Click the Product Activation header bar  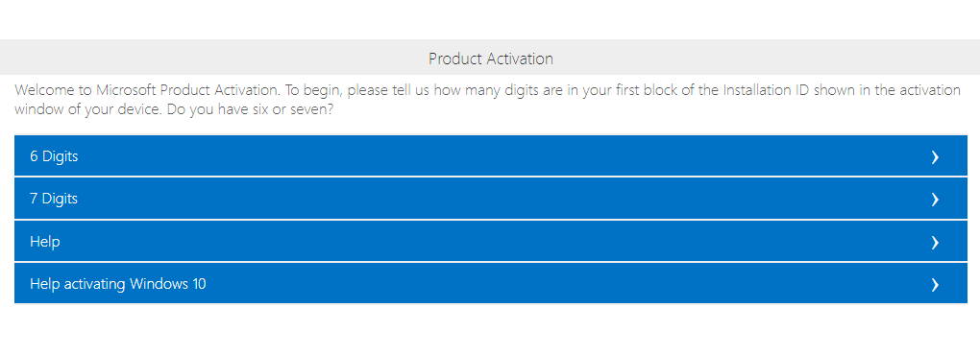[x=490, y=58]
